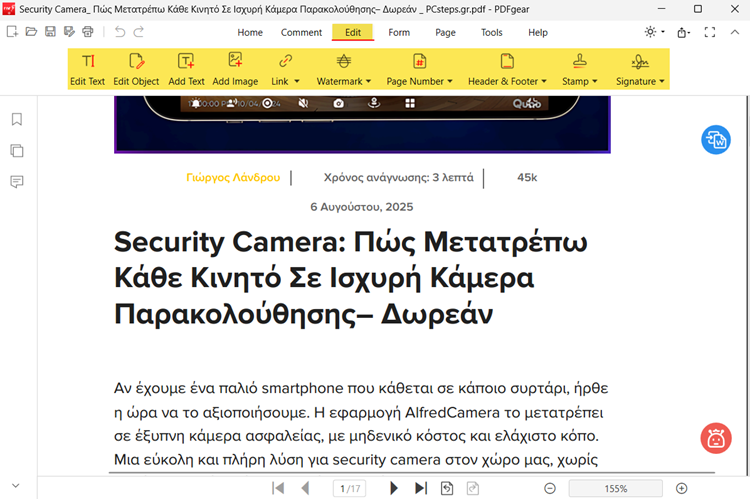750x499 pixels.
Task: Click the share/export icon
Action: [682, 32]
